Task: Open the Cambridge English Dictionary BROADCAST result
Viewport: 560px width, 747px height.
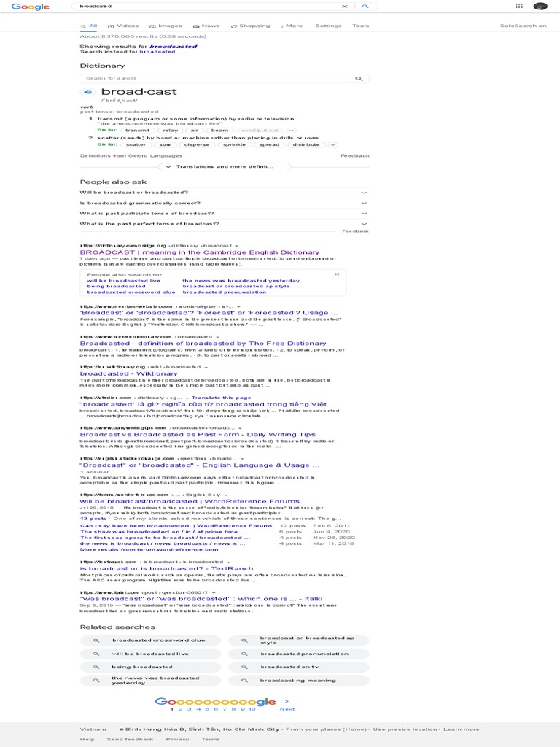Action: 200,252
